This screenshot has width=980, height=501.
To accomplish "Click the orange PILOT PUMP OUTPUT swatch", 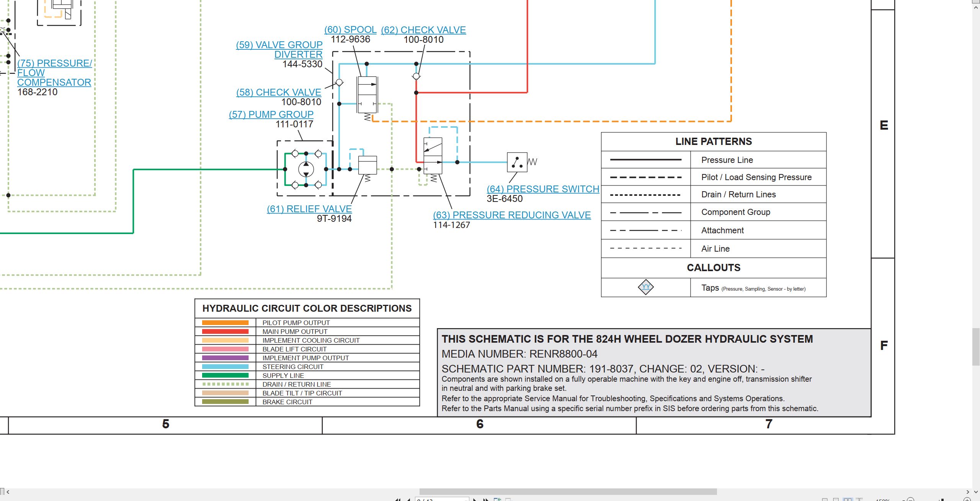I will (x=225, y=323).
